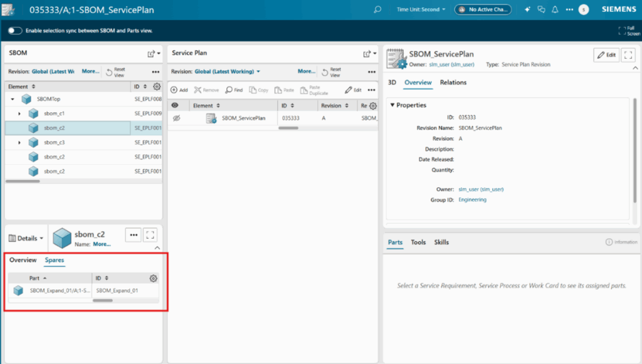Viewport: 642px width, 364px height.
Task: Collapse the Properties section
Action: tap(392, 105)
